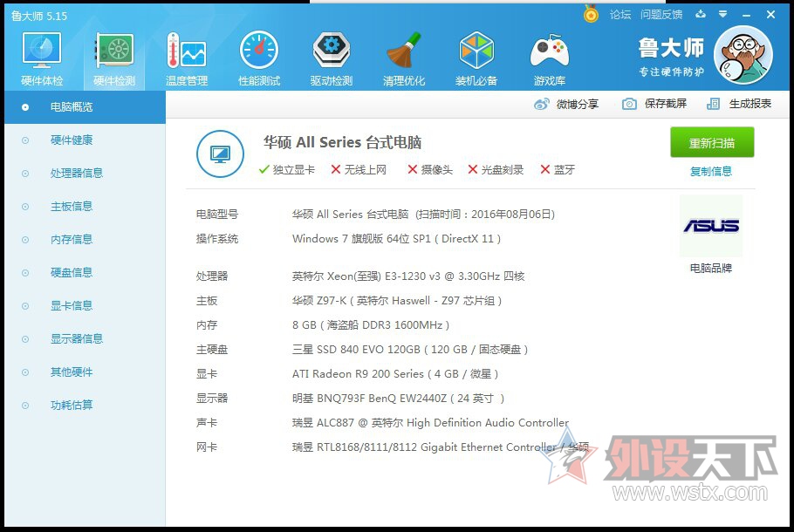Image resolution: width=794 pixels, height=532 pixels.
Task: Open 性能测试 performance test gauge
Action: (259, 58)
